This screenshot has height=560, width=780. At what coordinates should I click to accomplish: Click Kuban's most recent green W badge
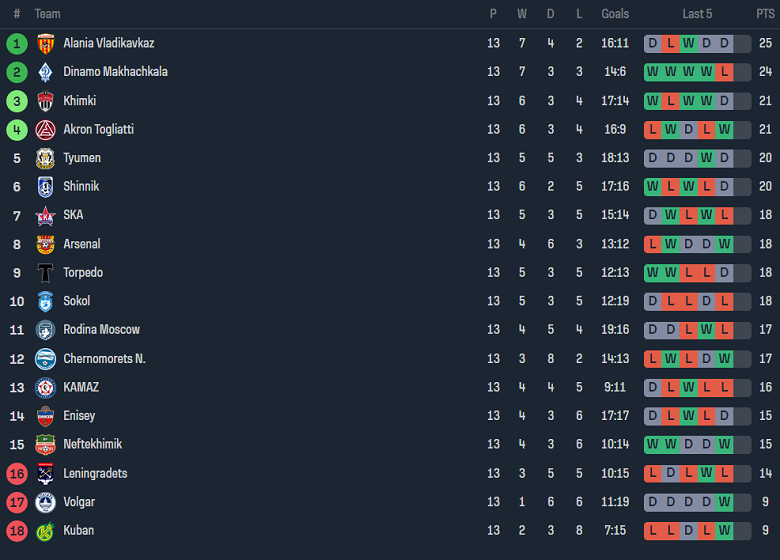tap(725, 530)
